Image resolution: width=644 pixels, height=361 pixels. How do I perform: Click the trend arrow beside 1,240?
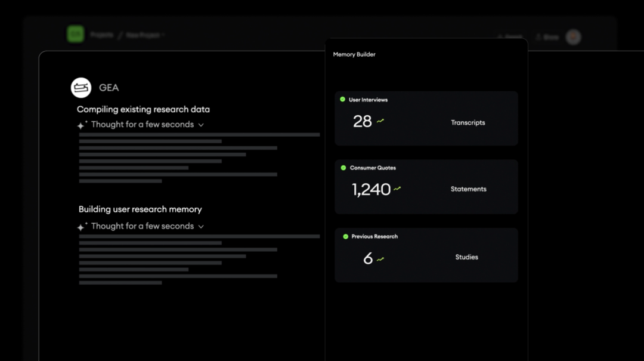coord(397,189)
